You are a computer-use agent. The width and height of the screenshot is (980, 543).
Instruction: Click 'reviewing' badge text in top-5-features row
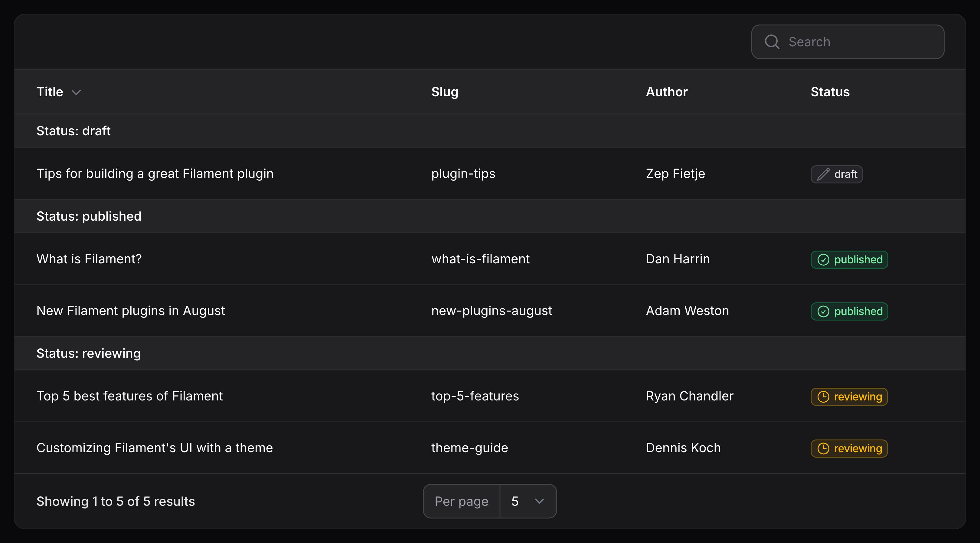point(858,397)
